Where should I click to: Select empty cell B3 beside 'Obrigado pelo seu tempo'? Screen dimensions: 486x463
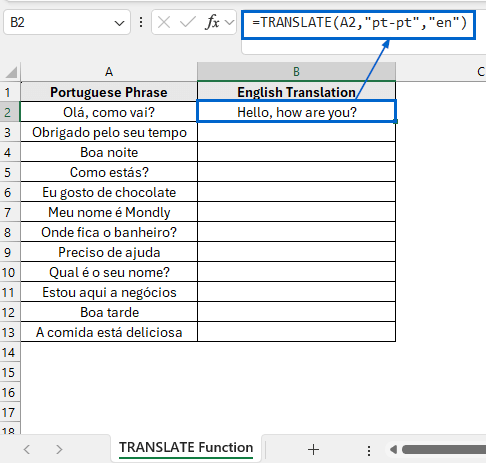click(296, 132)
